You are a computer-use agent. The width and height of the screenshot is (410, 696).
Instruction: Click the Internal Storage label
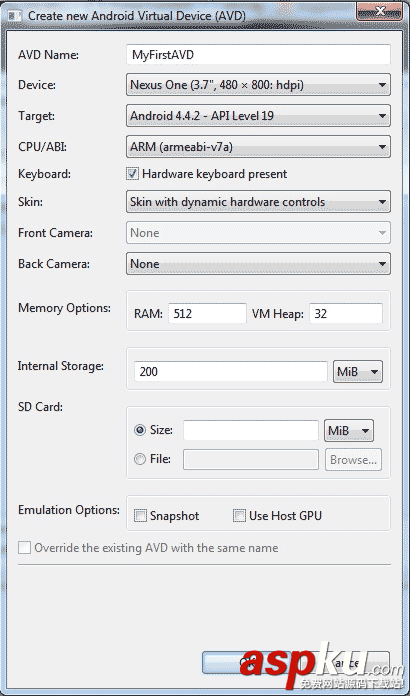click(x=61, y=366)
